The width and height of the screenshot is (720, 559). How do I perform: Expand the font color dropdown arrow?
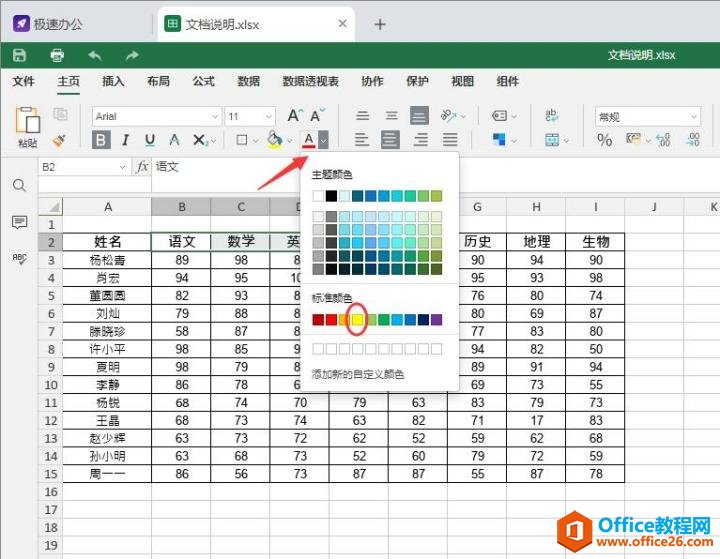click(x=323, y=140)
